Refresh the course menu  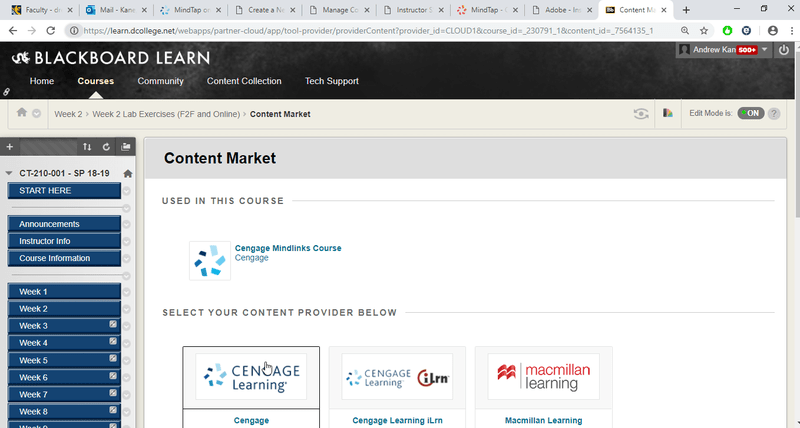[106, 147]
